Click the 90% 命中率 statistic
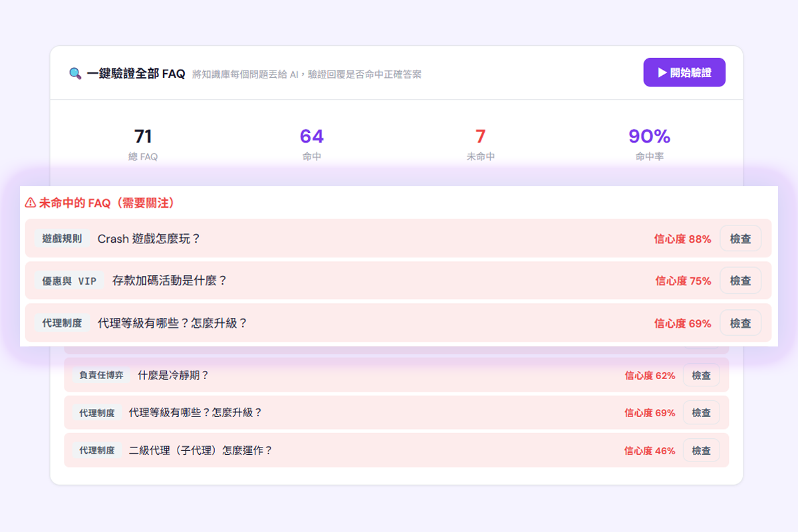 [649, 144]
